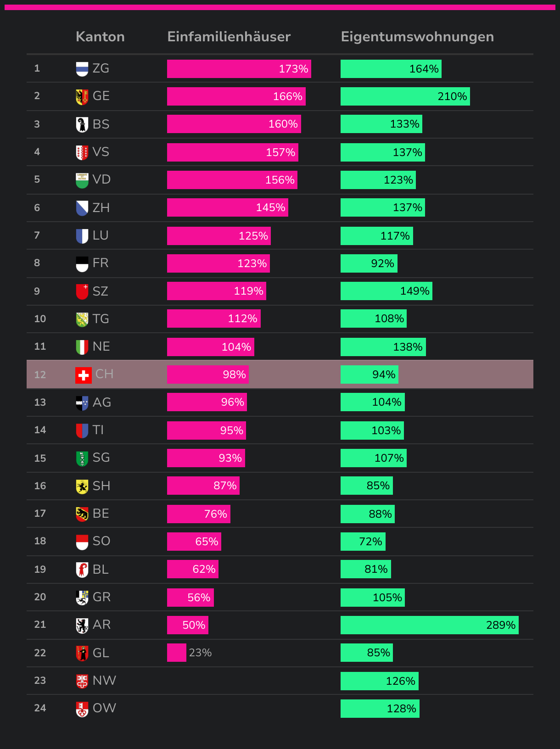Click the Obwalden (OW) coat of arms icon

click(82, 709)
